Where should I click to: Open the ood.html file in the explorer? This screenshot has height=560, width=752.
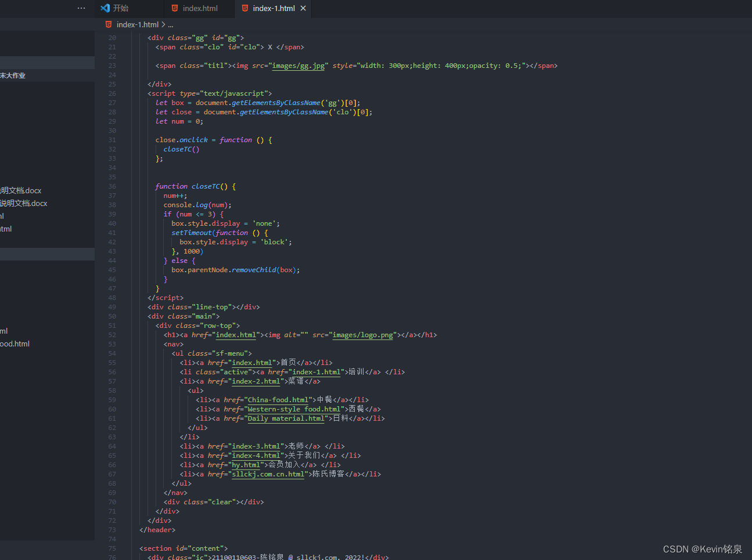[15, 344]
